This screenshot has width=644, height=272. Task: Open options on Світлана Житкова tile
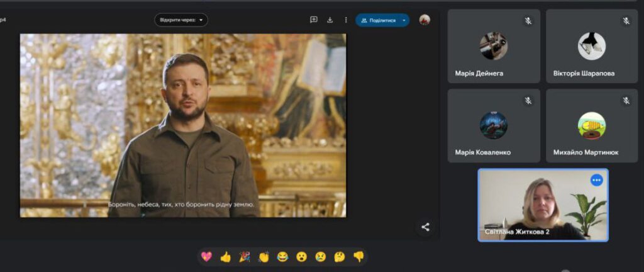click(597, 180)
